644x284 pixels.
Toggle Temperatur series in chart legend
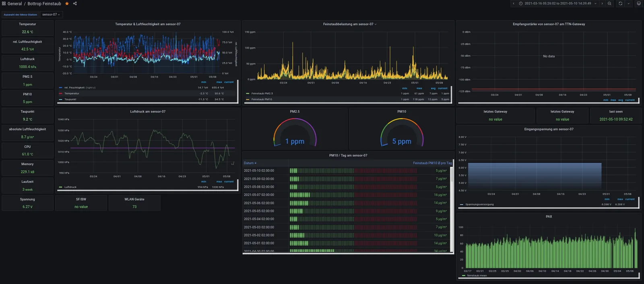(72, 93)
